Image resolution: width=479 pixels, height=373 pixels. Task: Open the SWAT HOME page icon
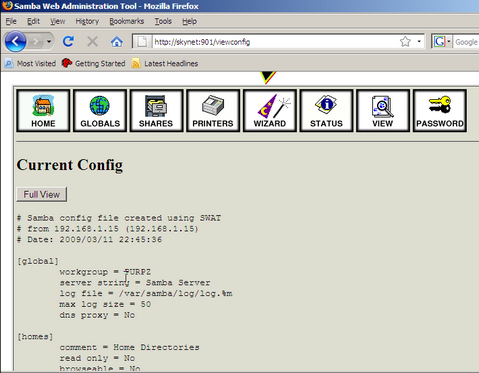43,111
